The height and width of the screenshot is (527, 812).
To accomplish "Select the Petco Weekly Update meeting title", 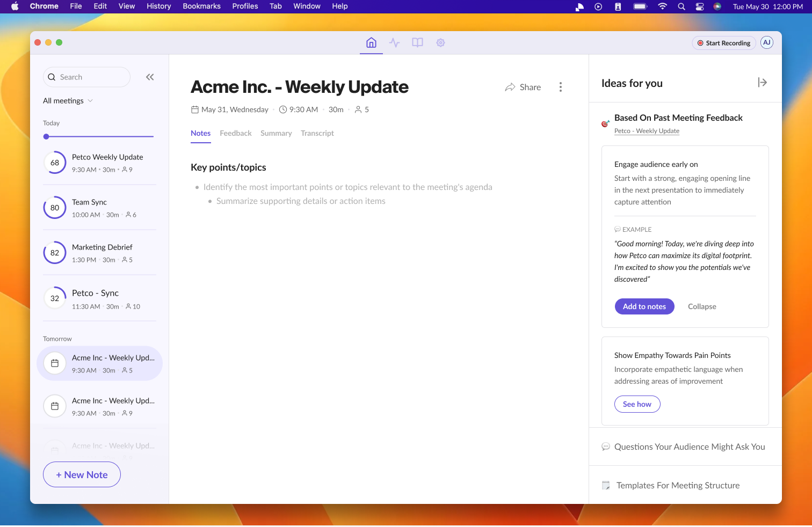I will [x=107, y=157].
